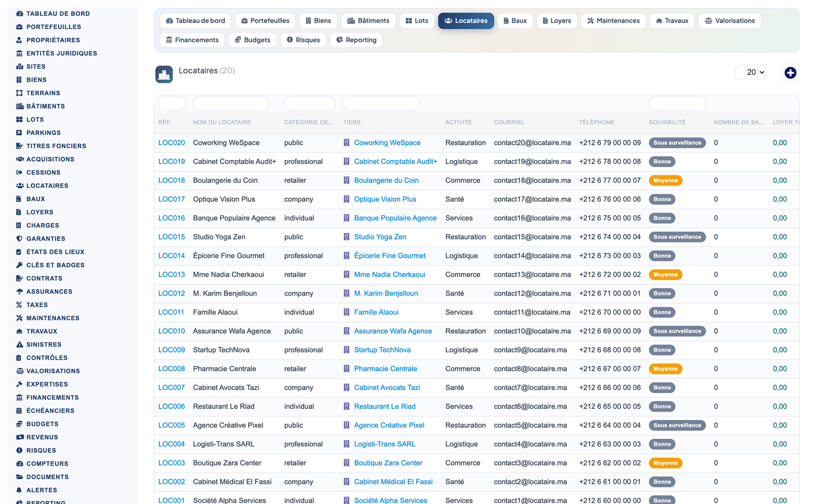Screen dimensions: 815x504
Task: Click the Propriétaires person icon in sidebar
Action: pyautogui.click(x=20, y=40)
